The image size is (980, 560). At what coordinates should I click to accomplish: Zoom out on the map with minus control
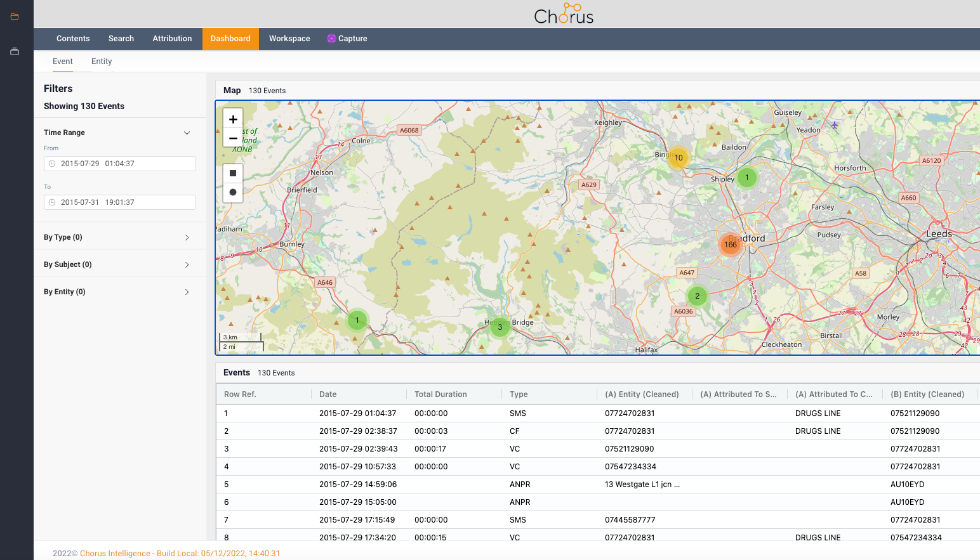point(233,137)
